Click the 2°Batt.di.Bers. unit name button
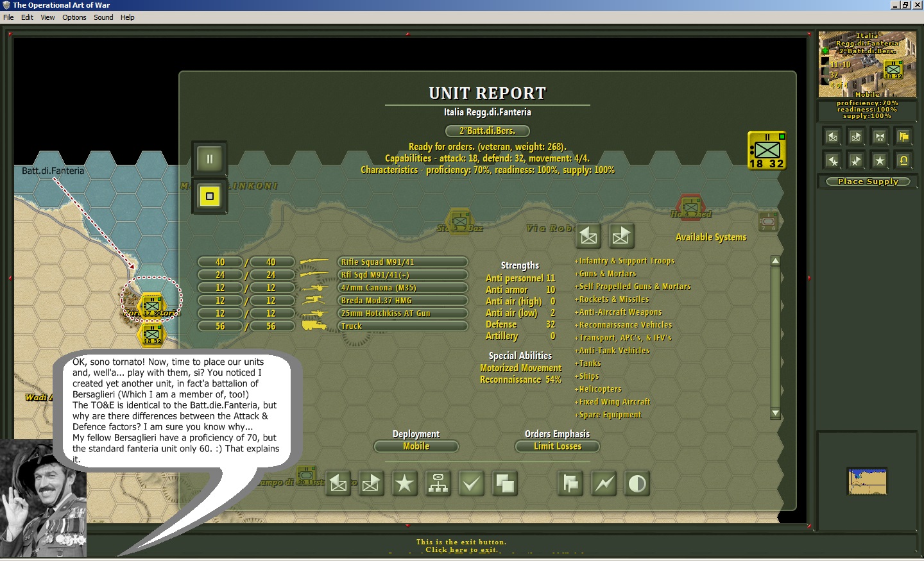The height and width of the screenshot is (561, 924). coord(488,131)
